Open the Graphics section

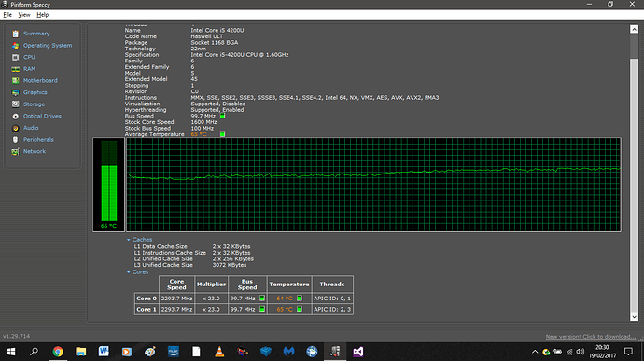click(35, 92)
